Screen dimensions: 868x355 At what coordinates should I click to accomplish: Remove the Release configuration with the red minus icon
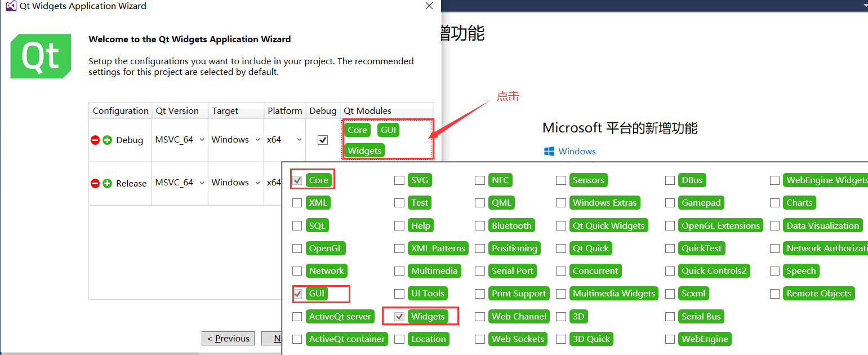pos(95,183)
